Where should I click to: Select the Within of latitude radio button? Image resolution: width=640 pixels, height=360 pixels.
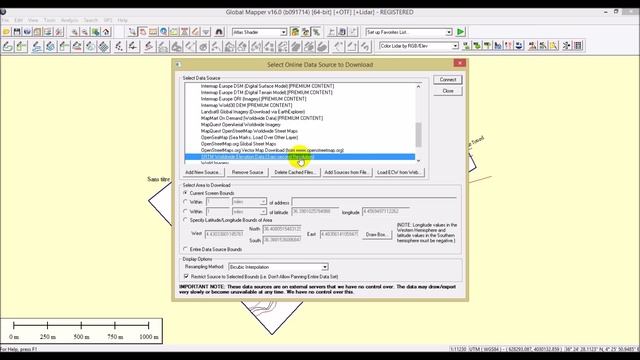[186, 211]
